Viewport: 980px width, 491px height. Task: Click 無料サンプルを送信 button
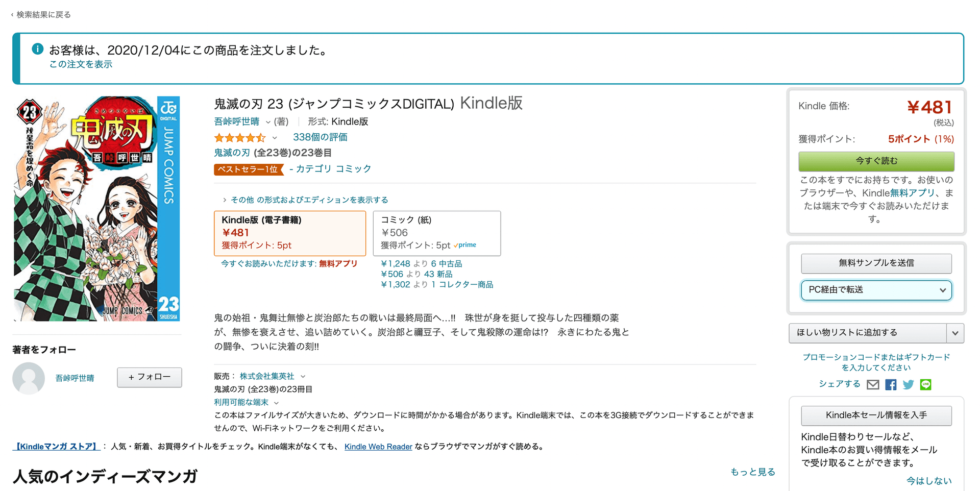pyautogui.click(x=876, y=263)
